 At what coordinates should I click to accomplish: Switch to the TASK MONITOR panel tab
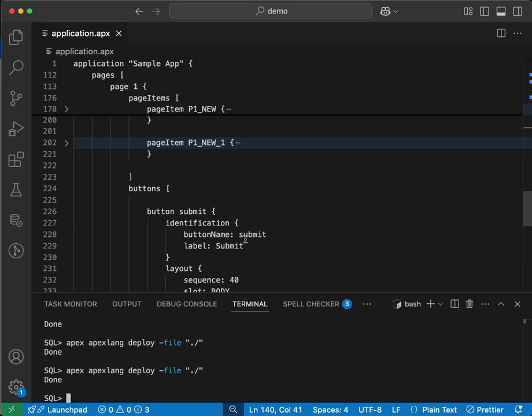pos(71,304)
